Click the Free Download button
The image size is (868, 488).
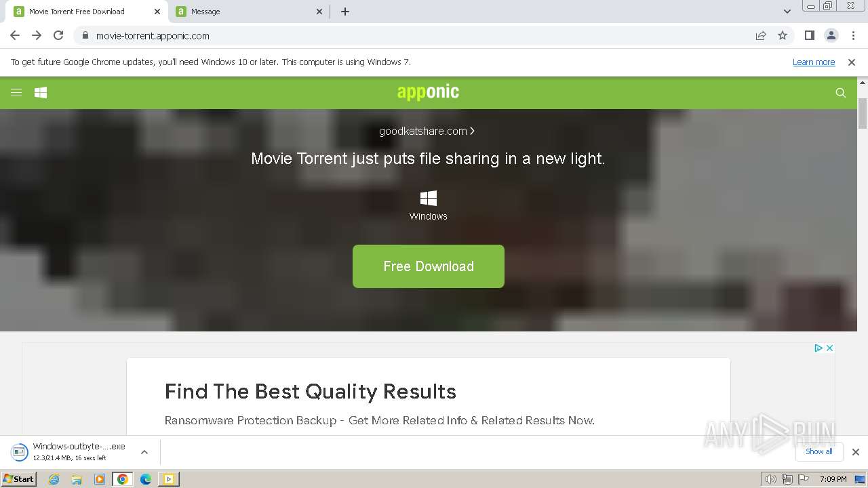coord(429,266)
